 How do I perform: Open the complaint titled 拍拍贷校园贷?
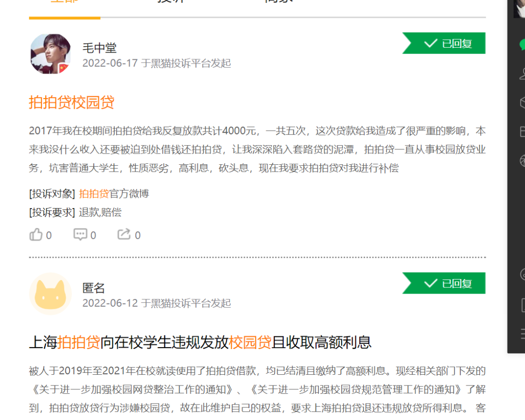71,103
